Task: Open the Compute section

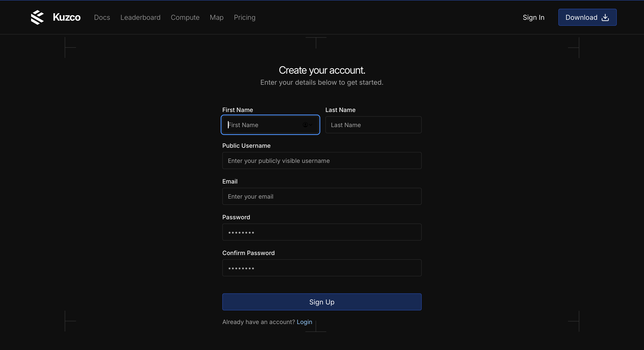Action: 185,17
